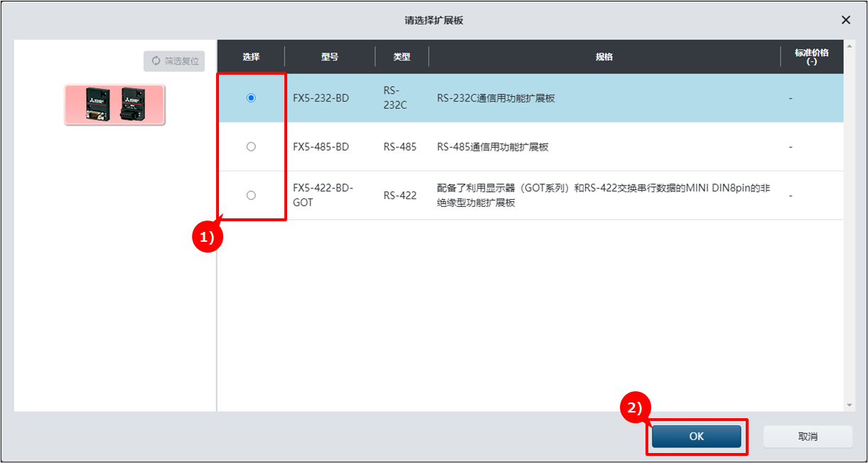This screenshot has height=463, width=868.
Task: Select the expansion board thumbnail image
Action: click(x=114, y=105)
